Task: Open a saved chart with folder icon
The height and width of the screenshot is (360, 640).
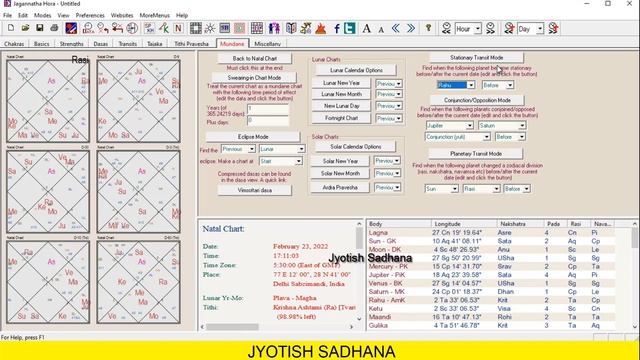Action: click(x=25, y=28)
